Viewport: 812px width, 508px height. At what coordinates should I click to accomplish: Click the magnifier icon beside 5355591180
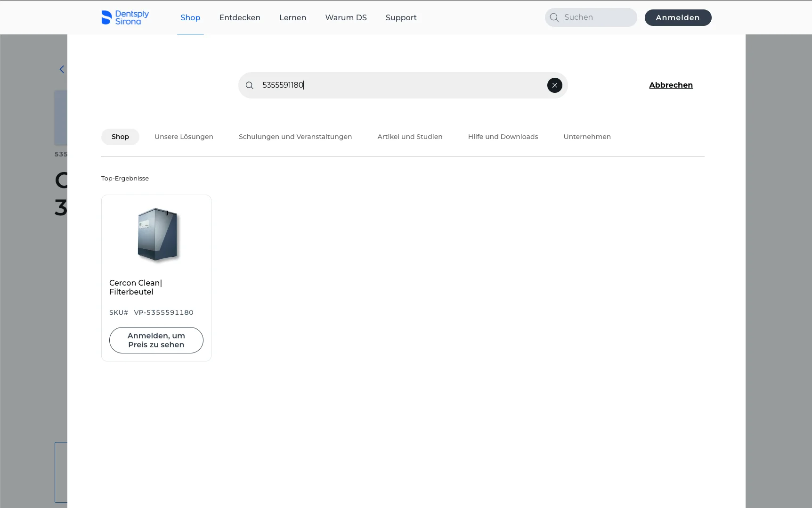[x=250, y=85]
